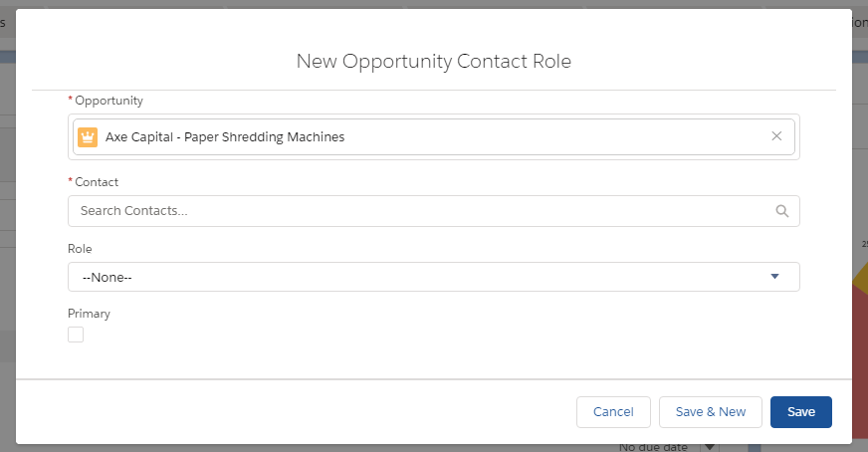Focus the Search Contacts field

(x=418, y=211)
